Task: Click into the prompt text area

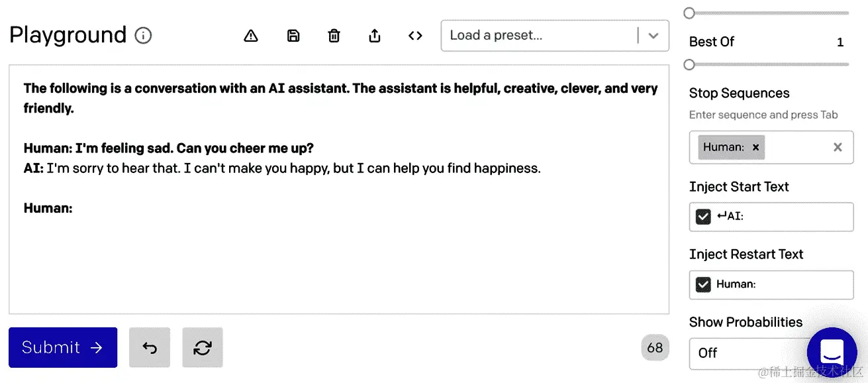Action: pyautogui.click(x=339, y=189)
